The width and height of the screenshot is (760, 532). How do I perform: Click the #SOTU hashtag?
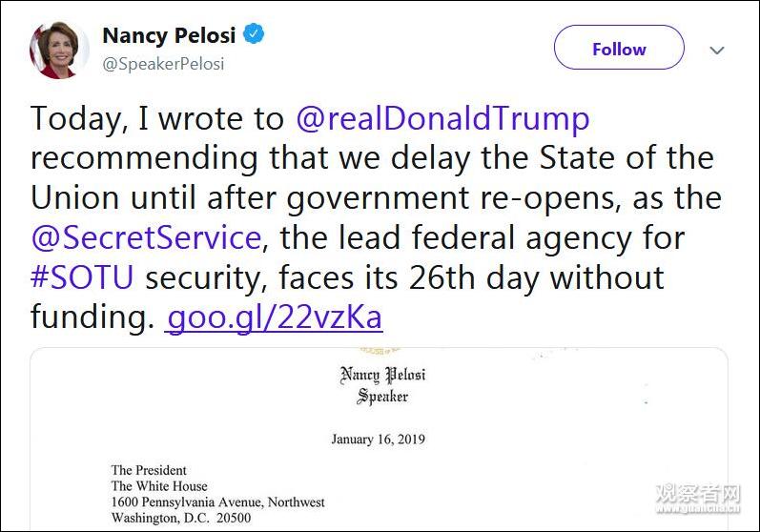(84, 276)
